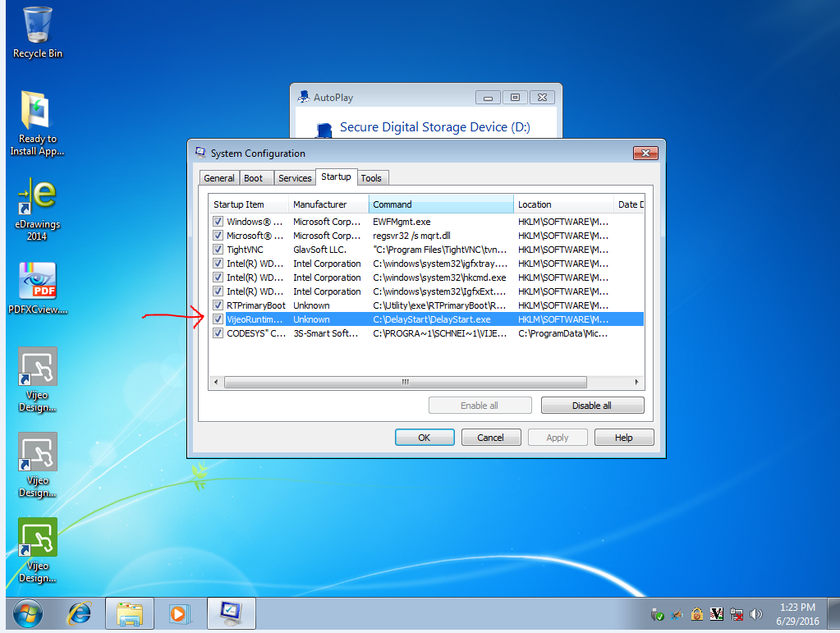
Task: Click the AutoPlay window title icon
Action: click(304, 97)
